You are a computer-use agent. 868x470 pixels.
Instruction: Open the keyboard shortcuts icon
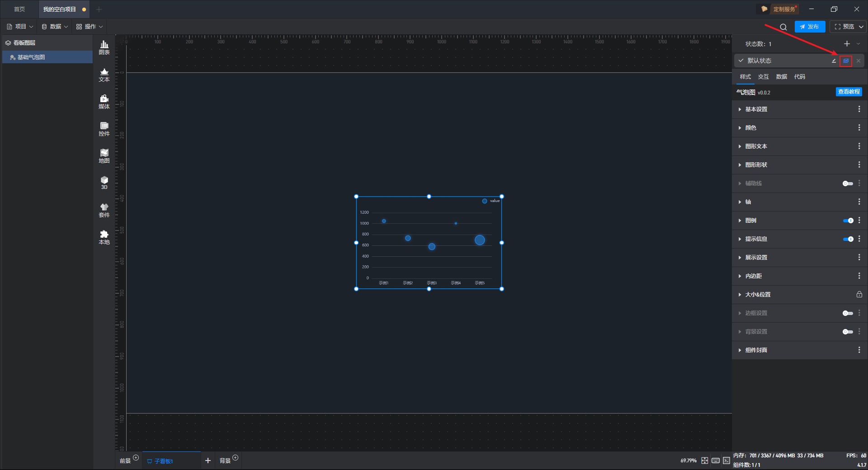click(x=716, y=461)
